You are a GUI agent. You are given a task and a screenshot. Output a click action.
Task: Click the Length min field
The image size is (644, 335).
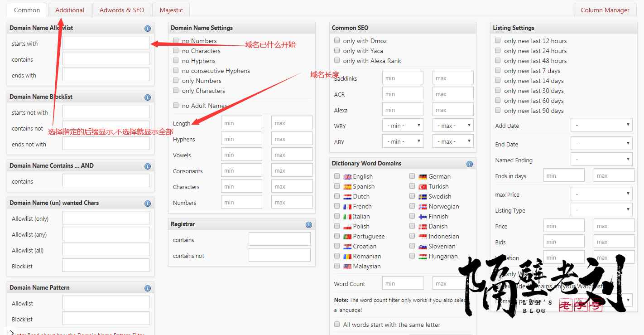click(241, 123)
